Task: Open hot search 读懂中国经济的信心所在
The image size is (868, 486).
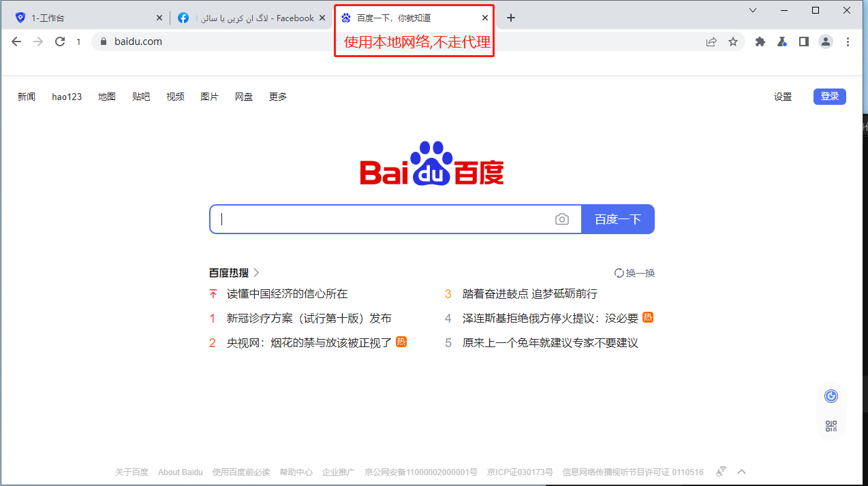Action: click(x=287, y=294)
